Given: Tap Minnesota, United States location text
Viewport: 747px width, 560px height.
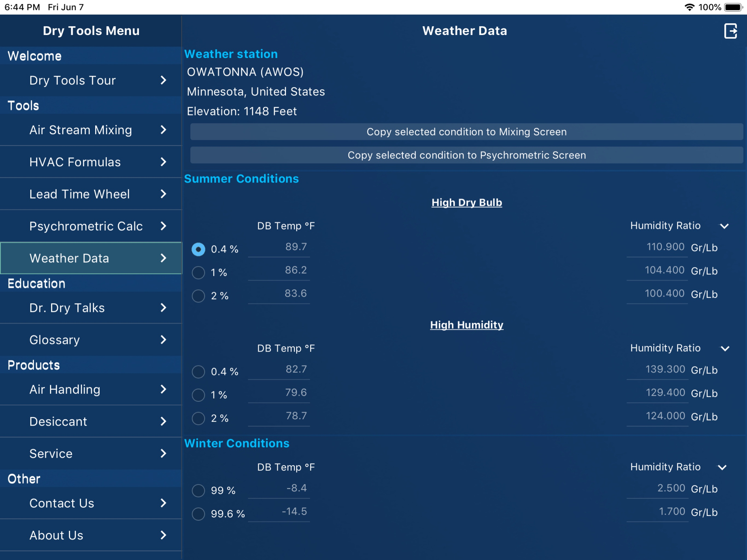Looking at the screenshot, I should [x=256, y=92].
